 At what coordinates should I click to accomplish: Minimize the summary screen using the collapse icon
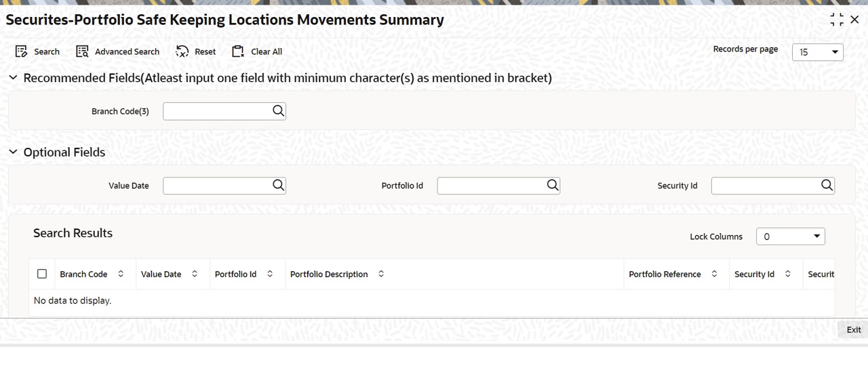tap(837, 20)
